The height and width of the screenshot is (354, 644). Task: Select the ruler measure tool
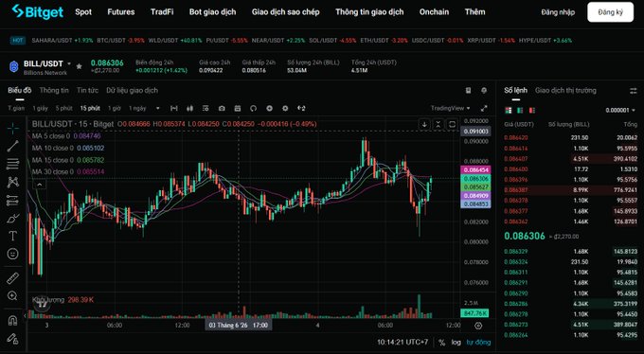12,278
